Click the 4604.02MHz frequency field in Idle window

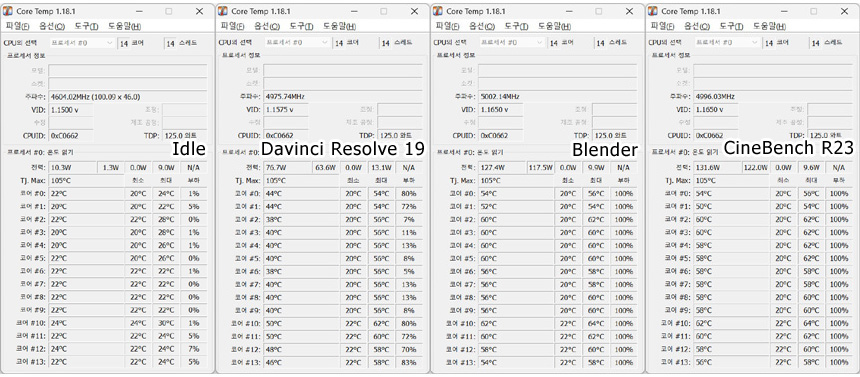click(128, 97)
